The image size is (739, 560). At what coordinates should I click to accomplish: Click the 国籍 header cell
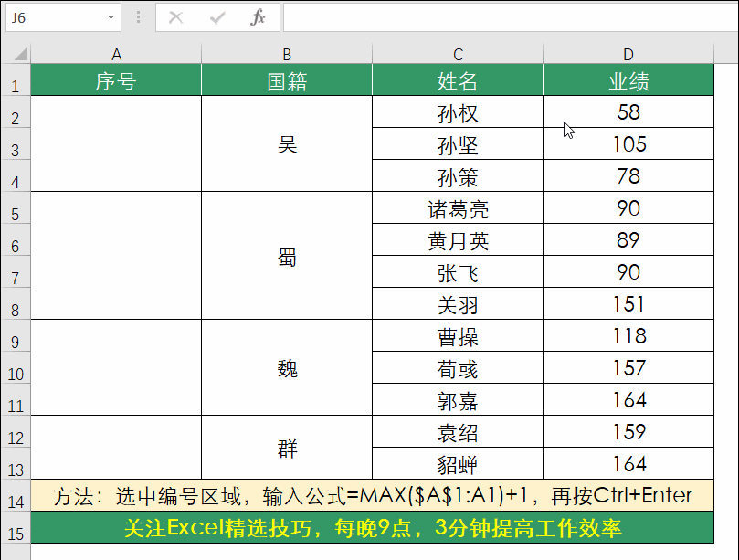(287, 80)
